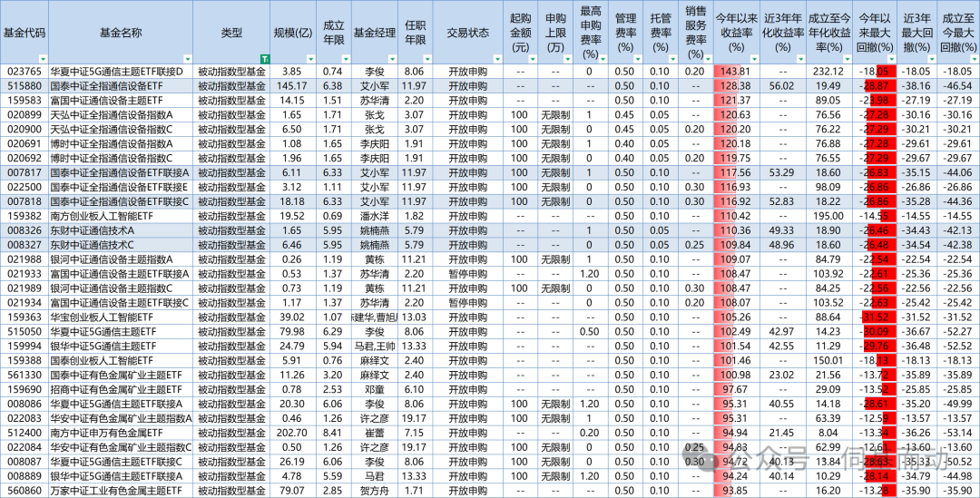Select since-inception return cell 232.12
Viewport: 980px width, 498px height.
830,72
